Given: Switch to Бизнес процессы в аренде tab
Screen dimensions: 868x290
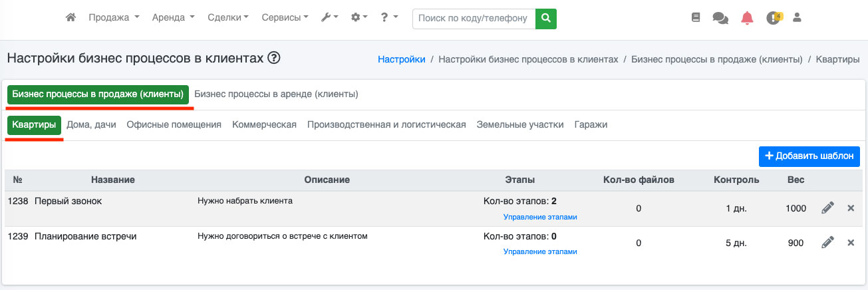Looking at the screenshot, I should (276, 94).
